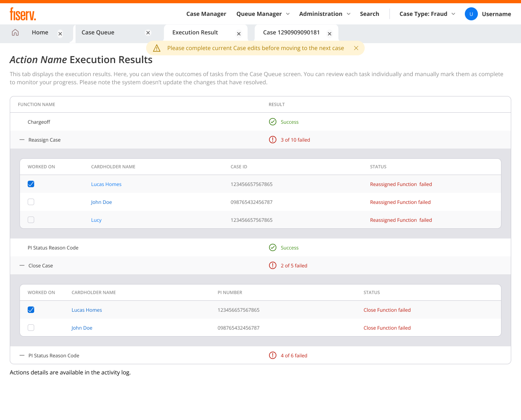This screenshot has width=521, height=420.
Task: Click the CARDHOLDER NAME header in Reassign Case table
Action: click(x=113, y=166)
